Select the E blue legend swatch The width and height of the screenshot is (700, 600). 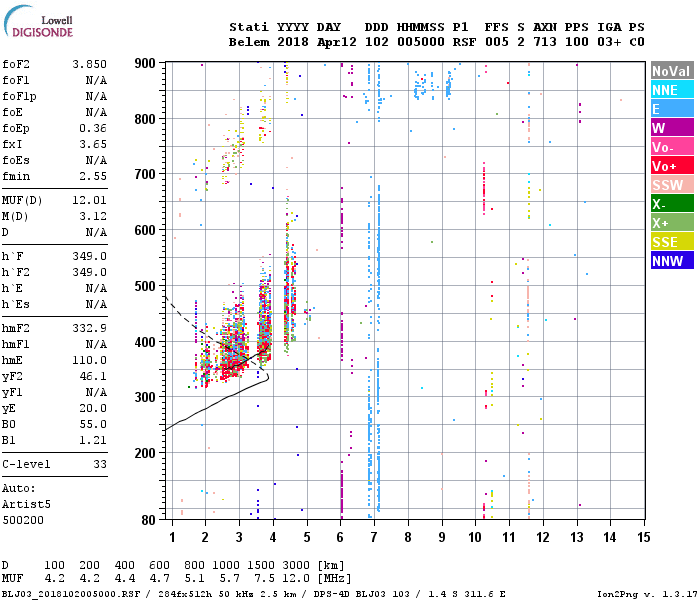(672, 109)
